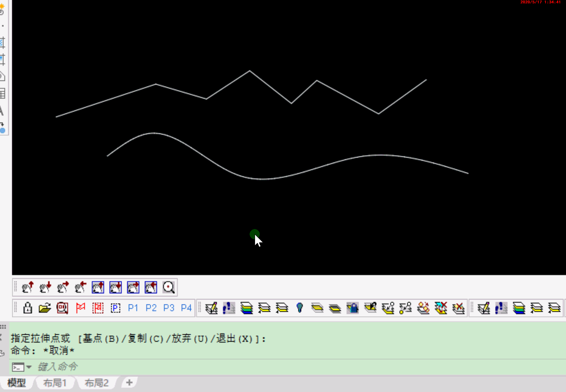Click the command prompt icon beside the input
Viewport: 566px width, 392px height.
tap(18, 367)
